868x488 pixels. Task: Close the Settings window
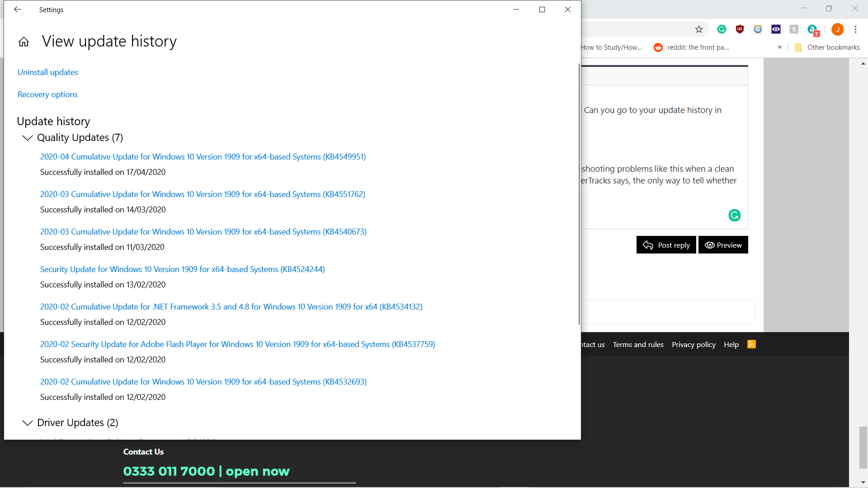[x=568, y=9]
